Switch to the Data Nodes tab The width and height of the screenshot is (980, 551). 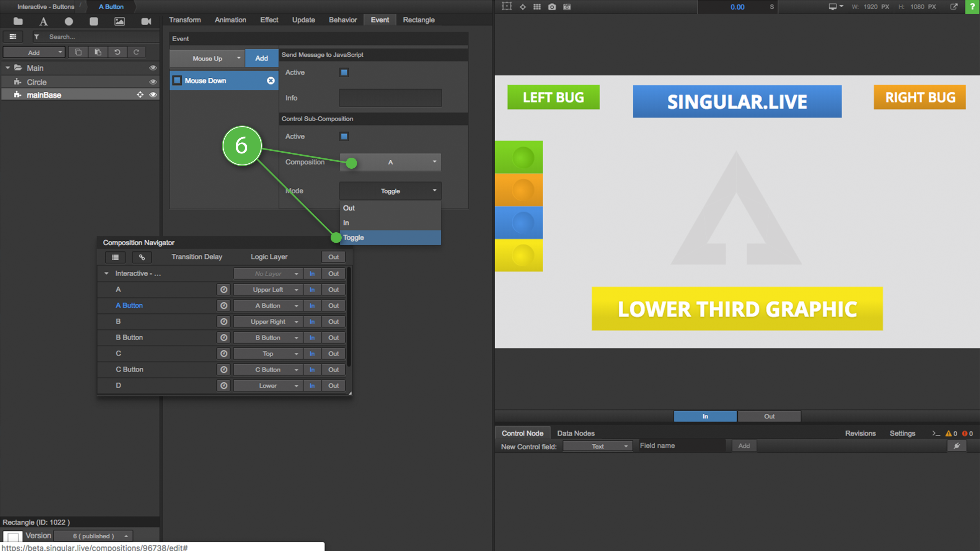576,433
